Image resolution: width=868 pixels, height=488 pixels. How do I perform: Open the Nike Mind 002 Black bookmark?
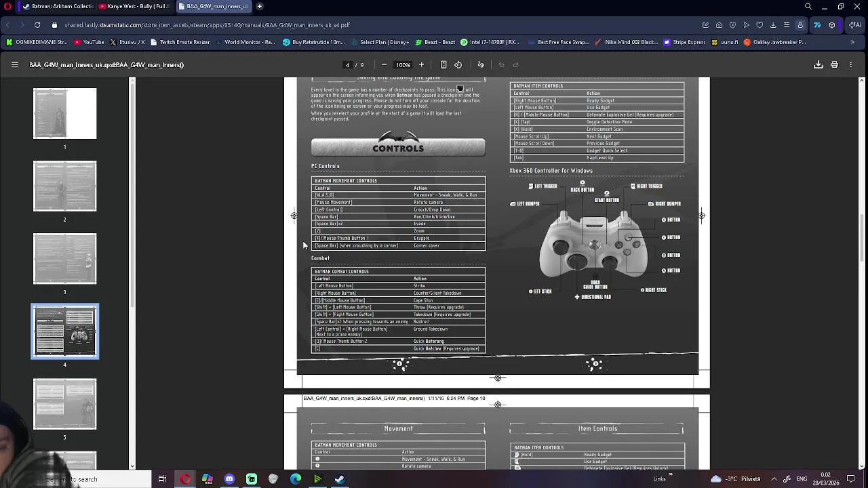click(625, 42)
